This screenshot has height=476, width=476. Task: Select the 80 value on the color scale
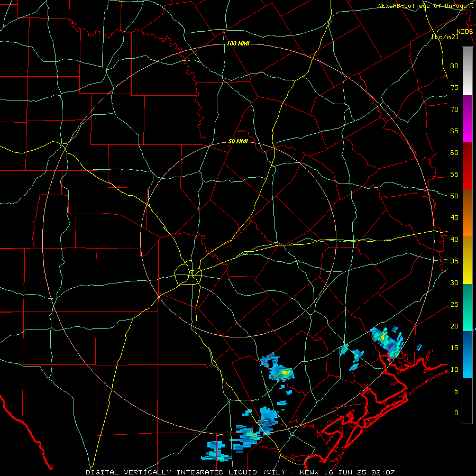pyautogui.click(x=454, y=66)
